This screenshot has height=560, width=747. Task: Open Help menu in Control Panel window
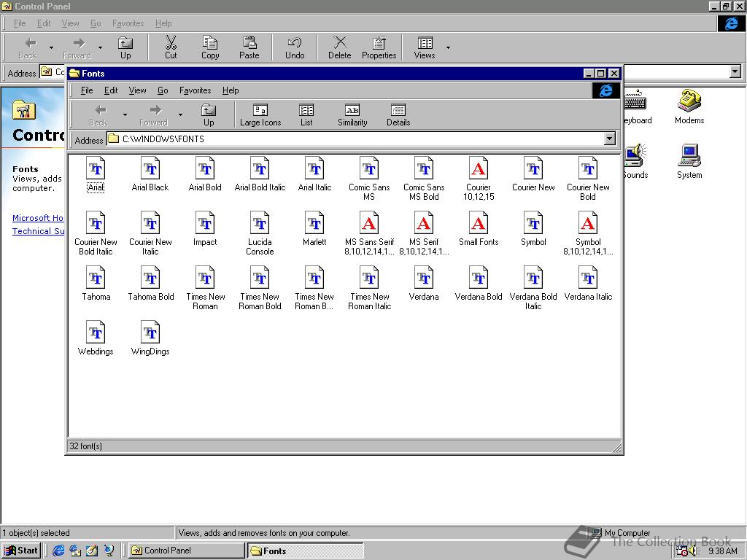click(x=163, y=23)
